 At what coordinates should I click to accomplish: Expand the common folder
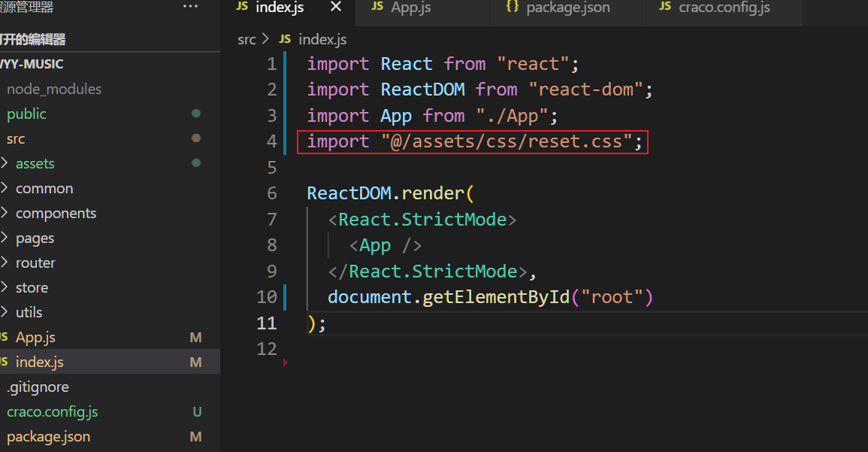coord(44,188)
